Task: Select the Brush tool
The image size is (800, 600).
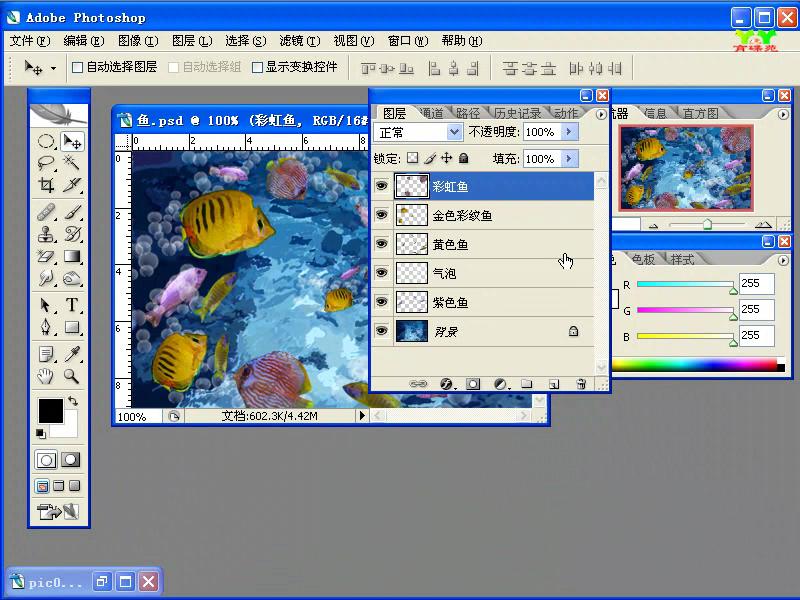Action: pos(72,212)
